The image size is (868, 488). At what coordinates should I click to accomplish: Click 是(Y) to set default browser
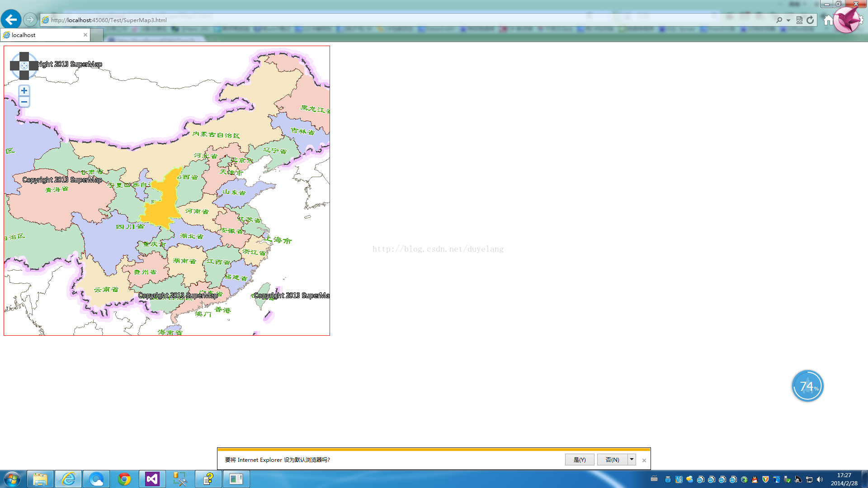click(580, 460)
